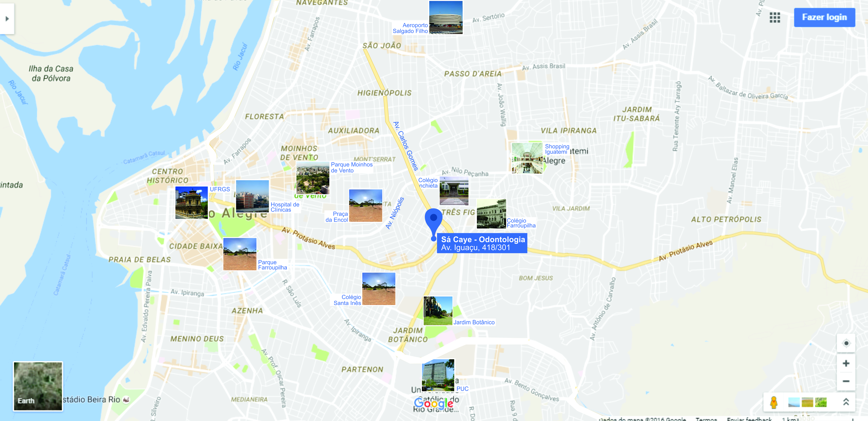The height and width of the screenshot is (421, 868).
Task: Click the CIDADE BAIXA neighborhood label
Action: click(x=196, y=246)
